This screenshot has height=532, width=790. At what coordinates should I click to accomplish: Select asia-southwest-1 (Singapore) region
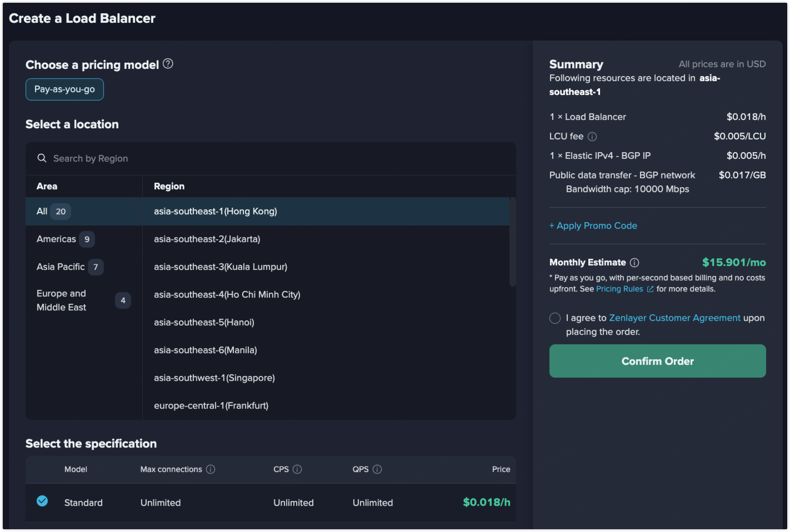[214, 378]
